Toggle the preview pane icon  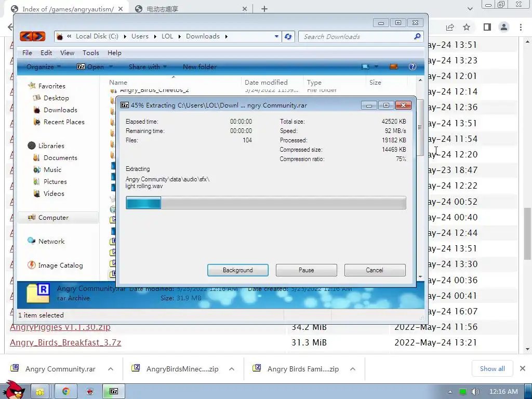click(x=394, y=66)
